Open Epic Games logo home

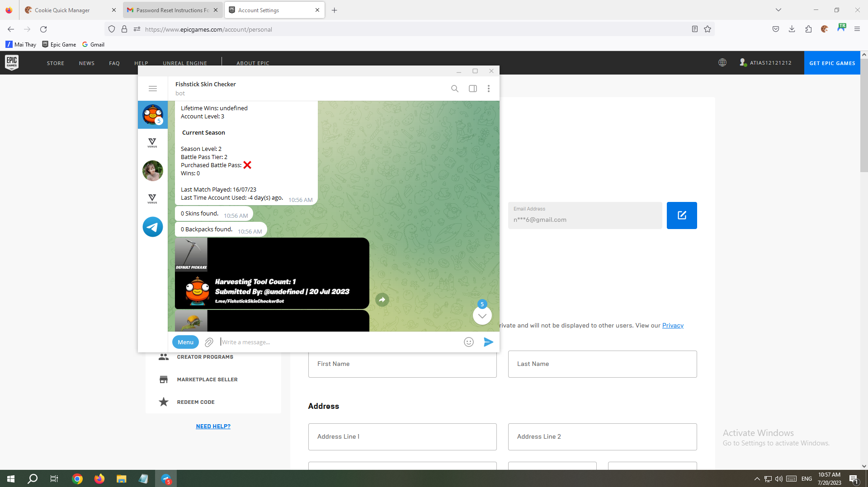[x=12, y=63]
